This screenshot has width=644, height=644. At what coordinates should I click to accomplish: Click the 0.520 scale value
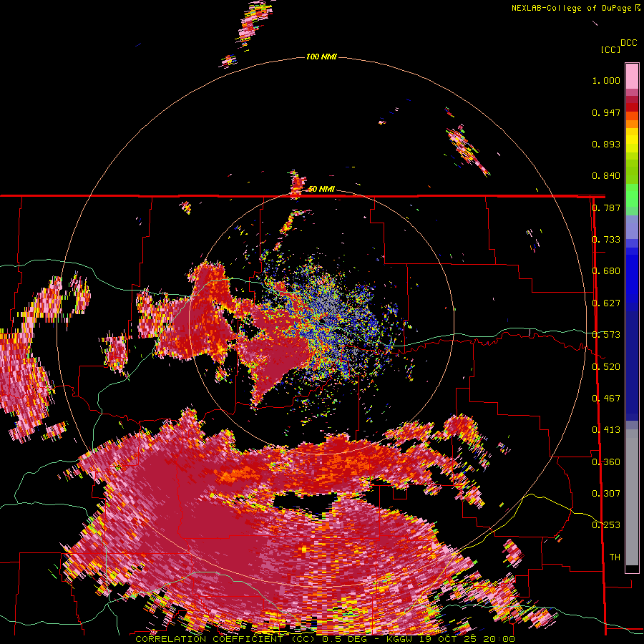point(606,366)
